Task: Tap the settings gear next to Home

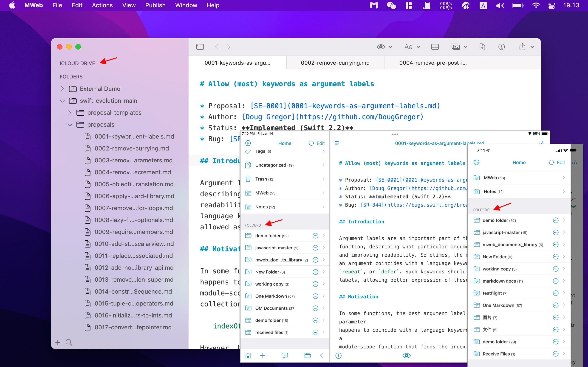Action: [x=248, y=143]
